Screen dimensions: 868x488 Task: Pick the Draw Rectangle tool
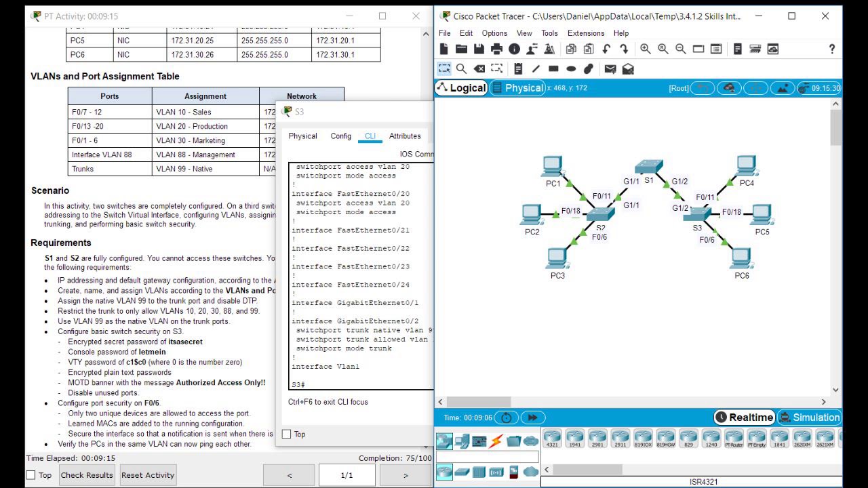(x=553, y=68)
